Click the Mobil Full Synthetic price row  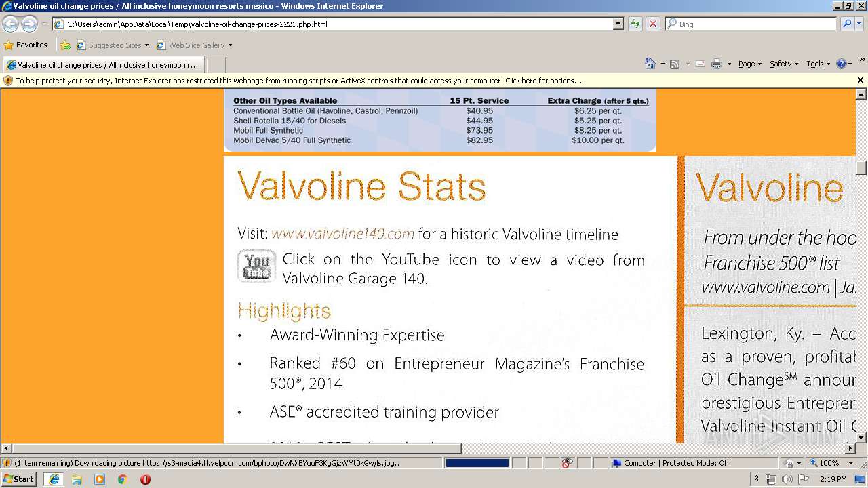point(429,130)
